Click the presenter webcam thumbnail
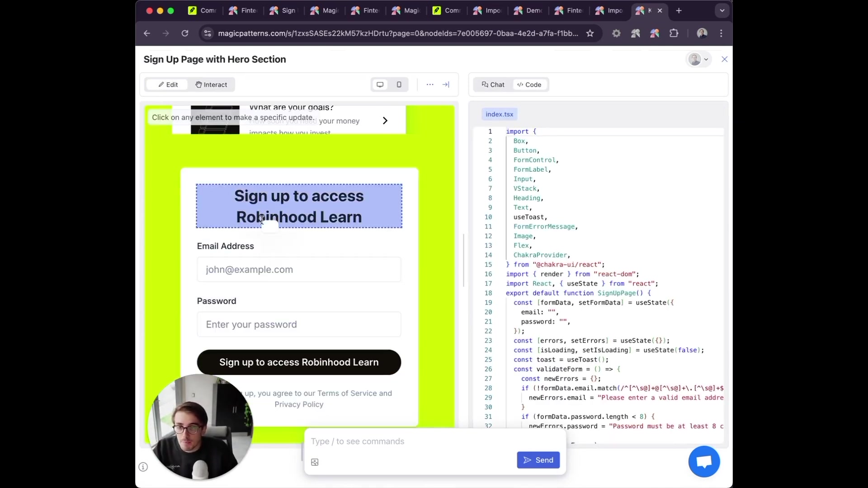 200,427
